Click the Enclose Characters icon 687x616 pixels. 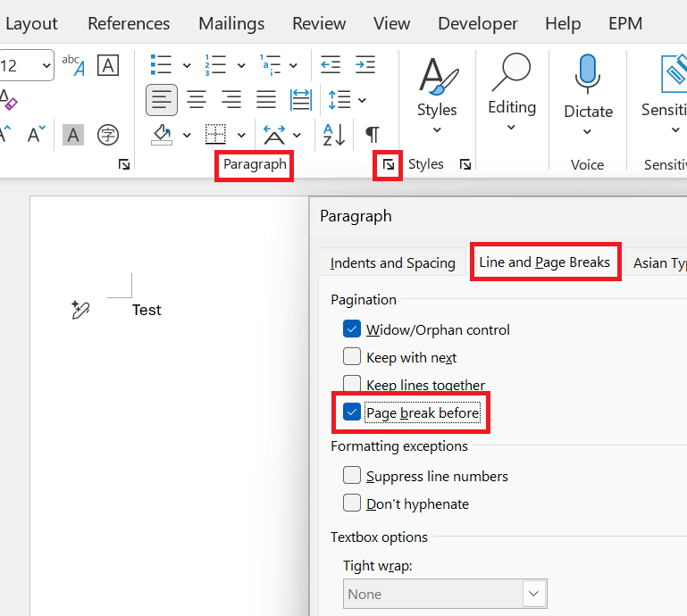(x=108, y=135)
